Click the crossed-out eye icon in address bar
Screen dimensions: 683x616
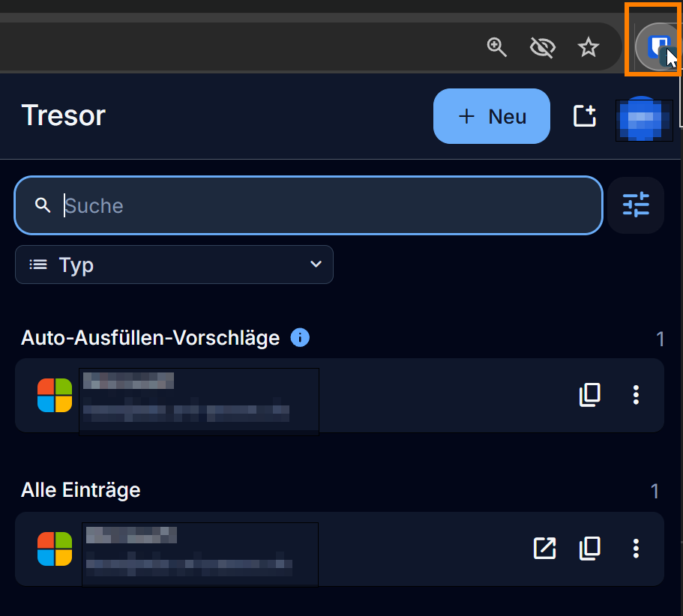[x=542, y=47]
